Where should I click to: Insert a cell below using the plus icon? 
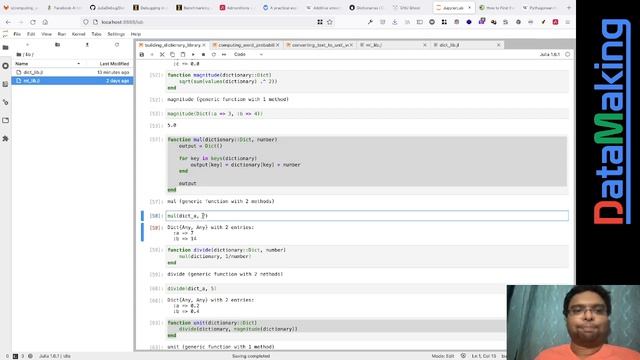tap(152, 54)
